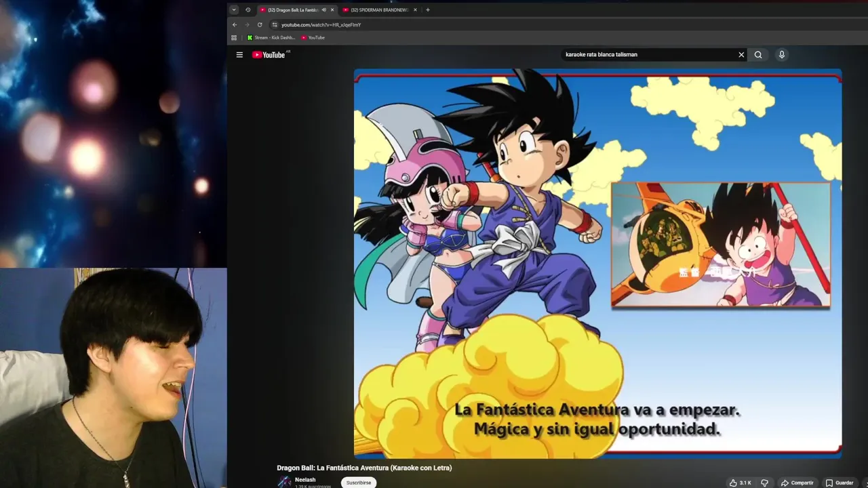Go to YouTube home via logo

tap(269, 55)
